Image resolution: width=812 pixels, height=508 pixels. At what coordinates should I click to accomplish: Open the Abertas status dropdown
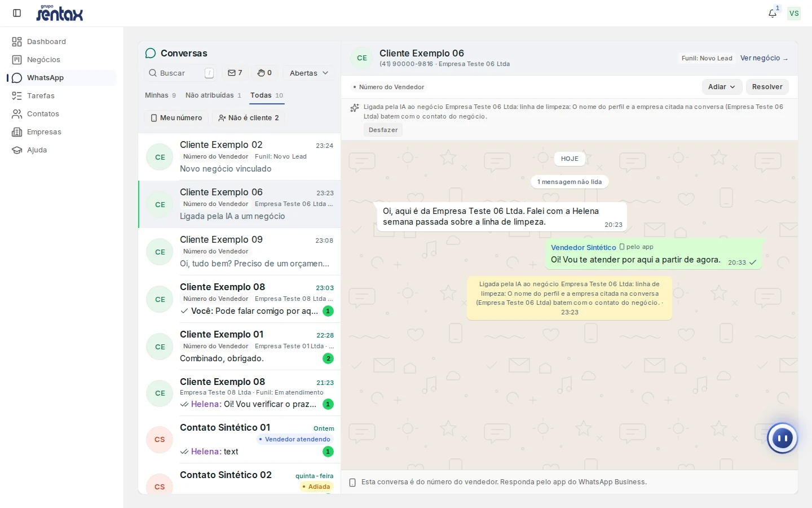pyautogui.click(x=308, y=73)
